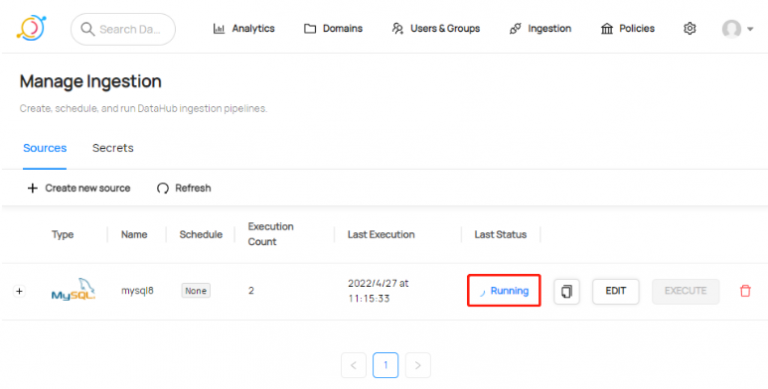This screenshot has height=389, width=768.
Task: Expand the mysql8 row details
Action: pyautogui.click(x=19, y=291)
